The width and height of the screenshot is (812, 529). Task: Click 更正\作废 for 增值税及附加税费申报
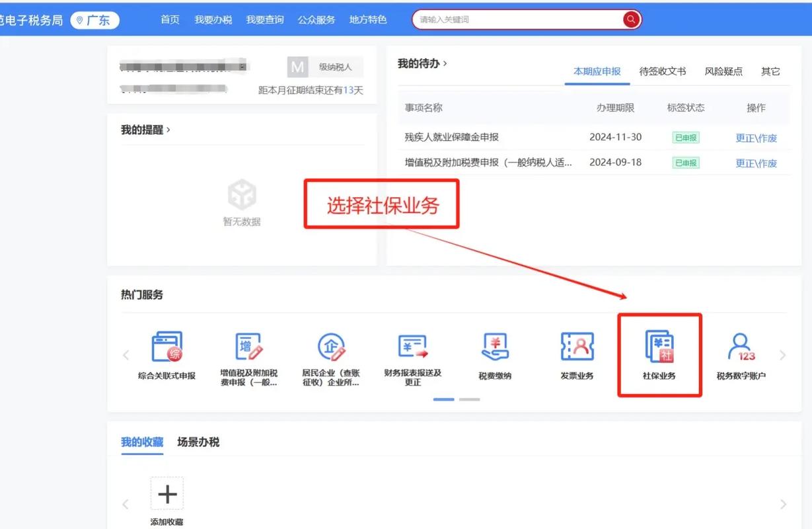click(757, 163)
